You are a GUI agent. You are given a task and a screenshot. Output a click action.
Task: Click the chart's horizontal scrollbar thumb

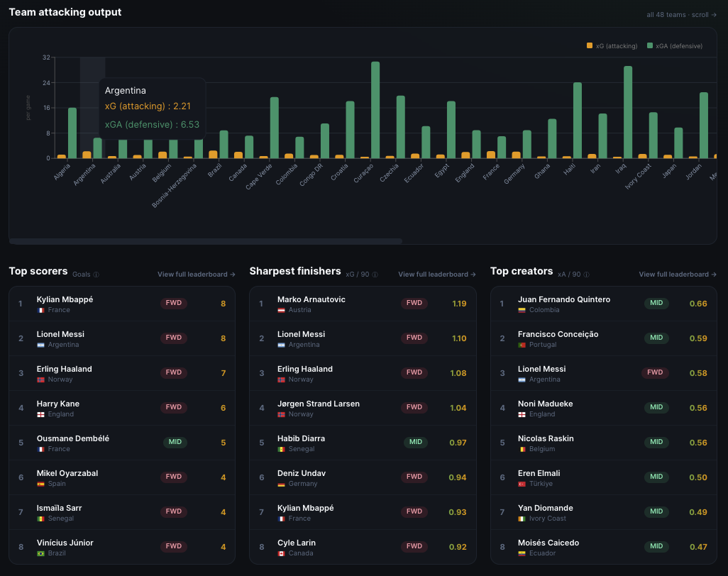tap(206, 241)
